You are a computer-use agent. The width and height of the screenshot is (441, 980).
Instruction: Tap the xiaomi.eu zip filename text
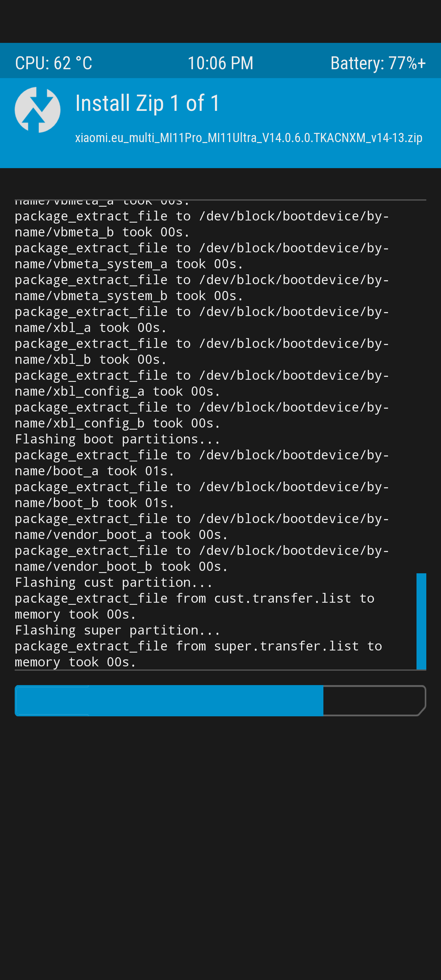coord(248,138)
